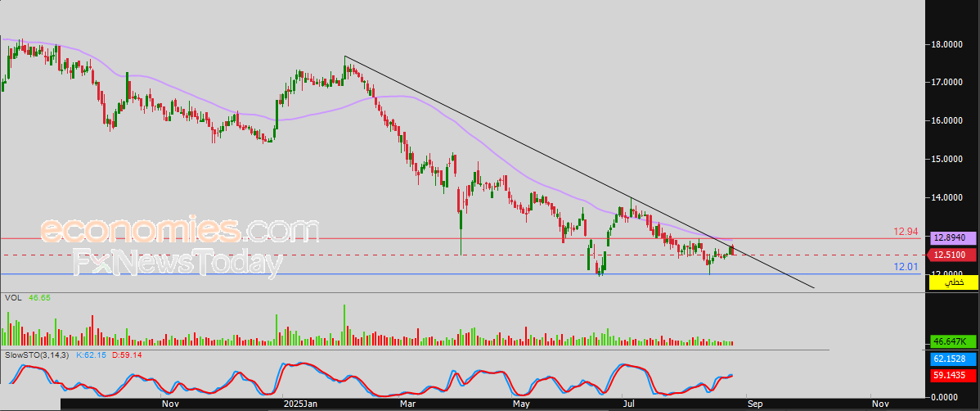Click the 12.01 support level label
This screenshot has width=980, height=411.
[x=905, y=267]
